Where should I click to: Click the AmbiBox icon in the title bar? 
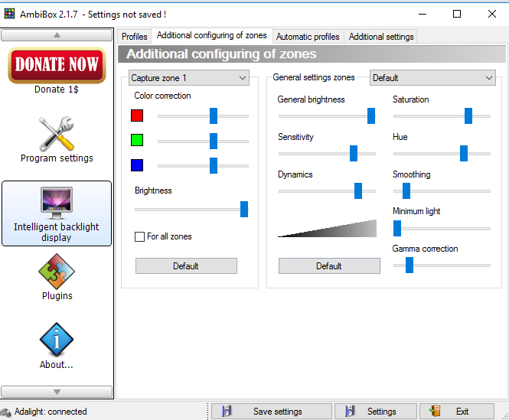[x=9, y=14]
